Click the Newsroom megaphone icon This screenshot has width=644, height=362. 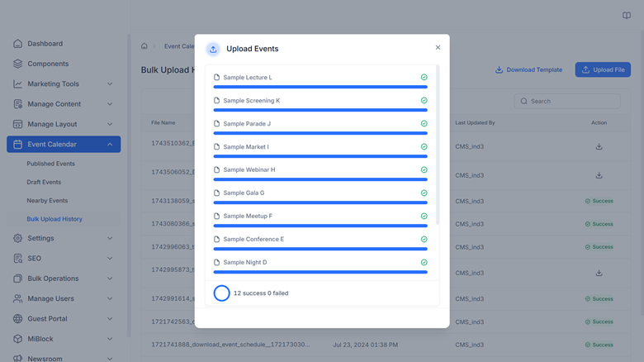(x=17, y=359)
